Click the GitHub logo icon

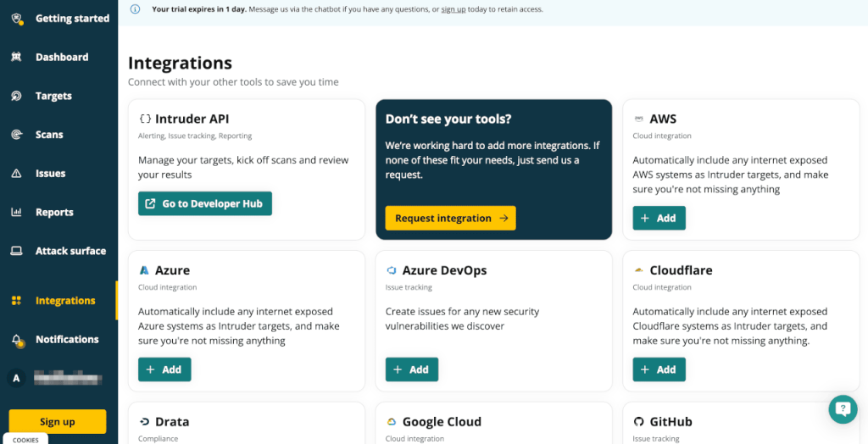[x=639, y=422]
